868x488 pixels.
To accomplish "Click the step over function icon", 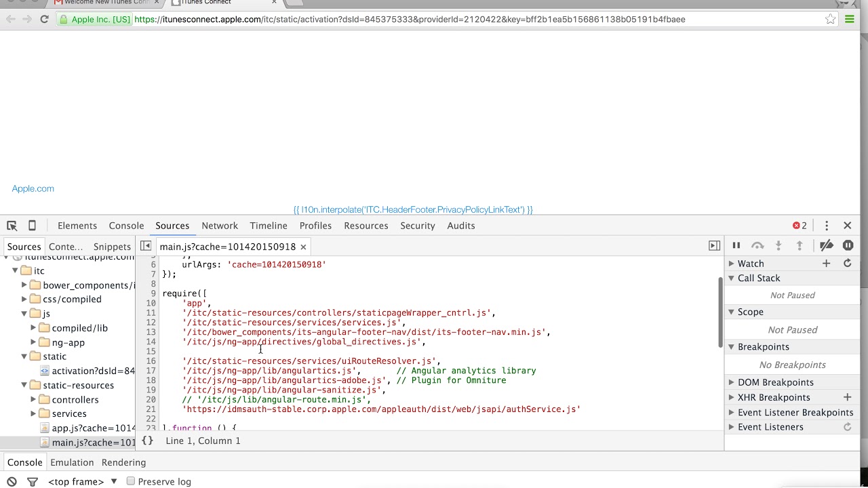I will click(757, 245).
